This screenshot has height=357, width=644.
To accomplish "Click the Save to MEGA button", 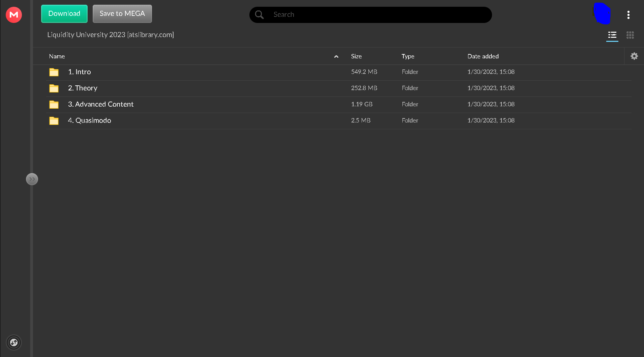I will click(122, 14).
